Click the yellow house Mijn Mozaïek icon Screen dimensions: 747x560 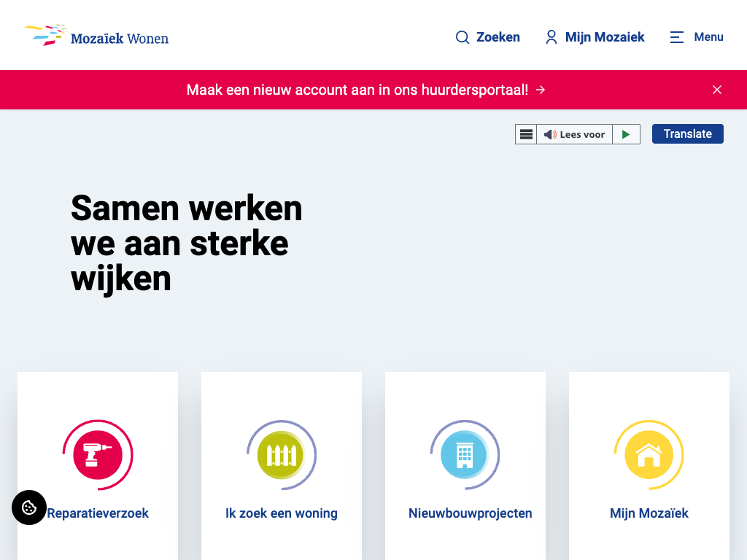649,455
